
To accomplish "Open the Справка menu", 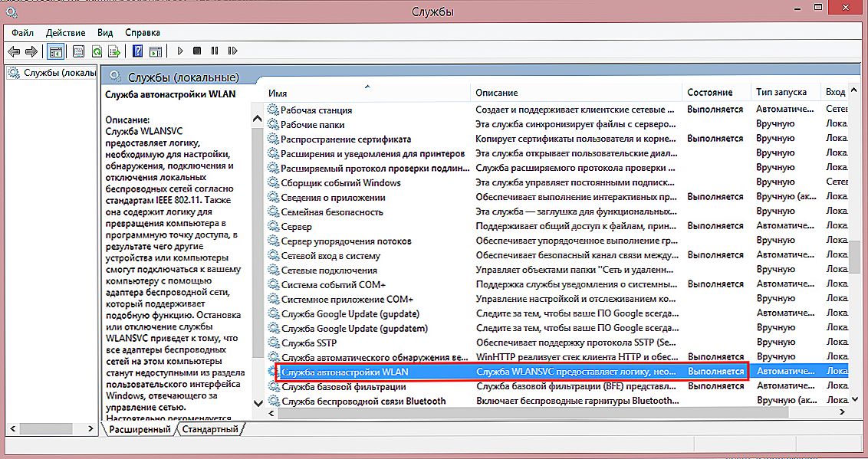I will [143, 33].
